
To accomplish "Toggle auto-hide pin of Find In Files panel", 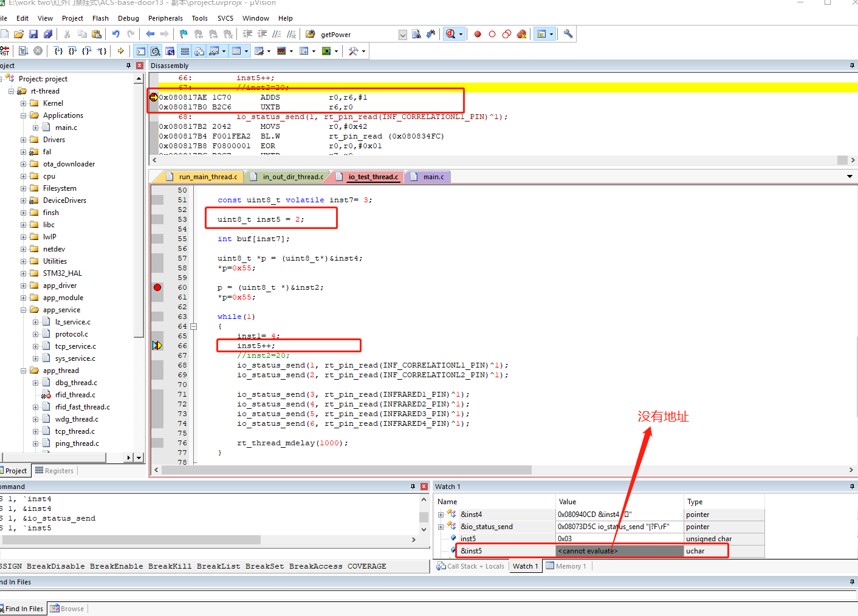I will (x=852, y=582).
